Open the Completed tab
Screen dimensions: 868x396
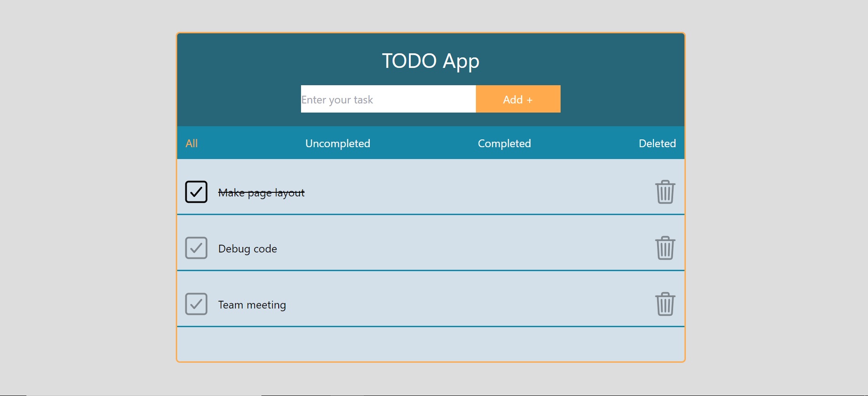click(504, 144)
